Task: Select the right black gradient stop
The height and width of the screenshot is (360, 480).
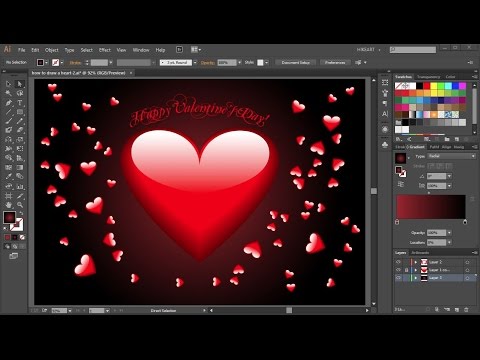Action: (465, 222)
